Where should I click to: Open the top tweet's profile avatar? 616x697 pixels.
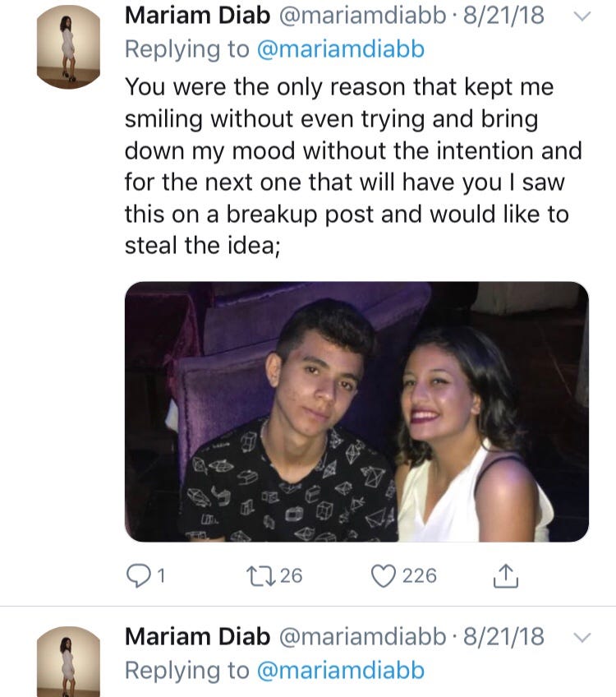pyautogui.click(x=68, y=47)
